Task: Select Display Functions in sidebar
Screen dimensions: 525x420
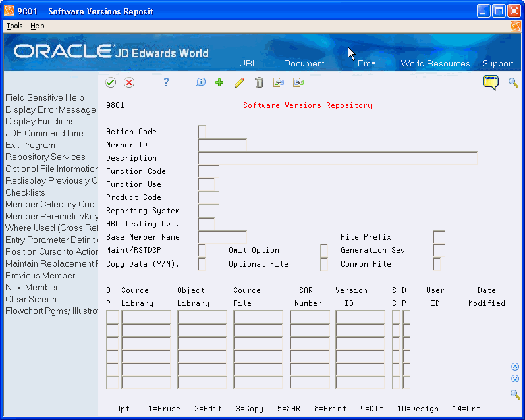Action: pos(40,121)
